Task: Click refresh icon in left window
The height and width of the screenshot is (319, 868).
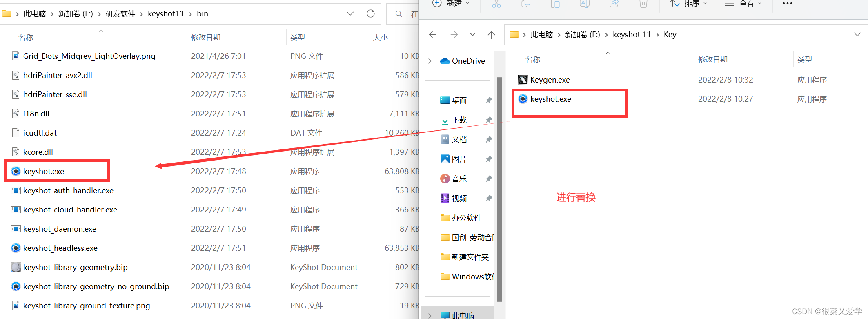Action: pyautogui.click(x=371, y=13)
